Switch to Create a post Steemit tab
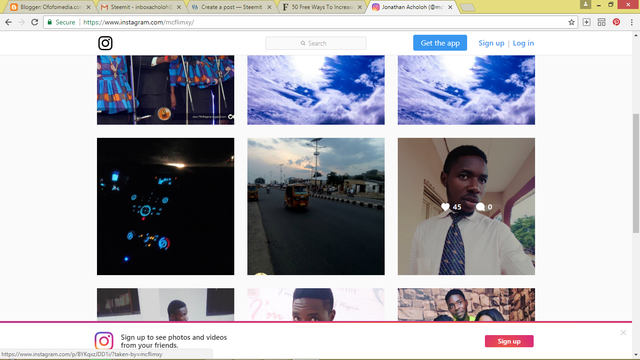This screenshot has width=640, height=360. pyautogui.click(x=231, y=7)
